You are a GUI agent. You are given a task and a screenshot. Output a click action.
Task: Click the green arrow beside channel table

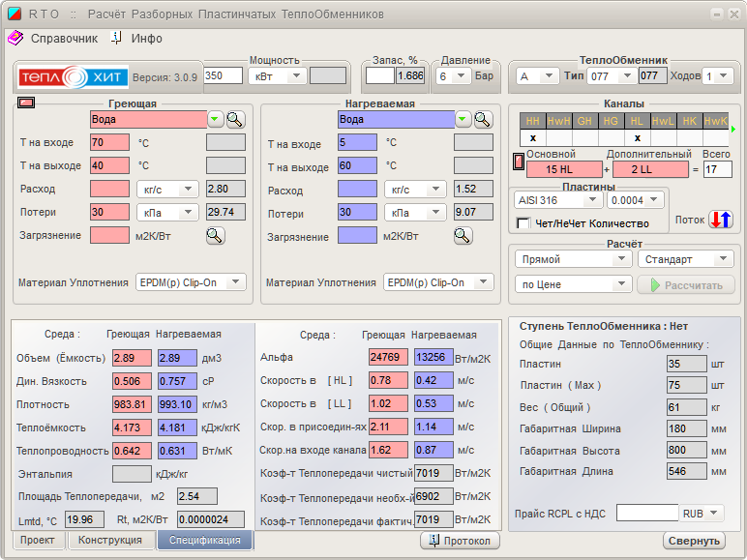click(x=733, y=129)
